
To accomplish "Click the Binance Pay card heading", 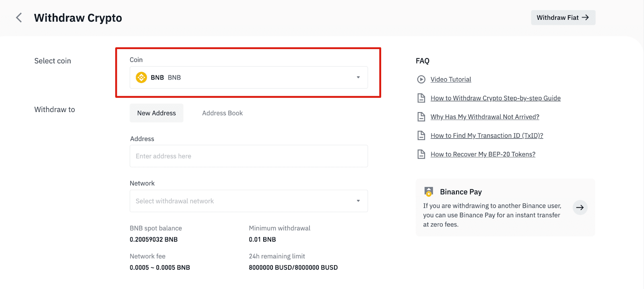I will tap(461, 192).
